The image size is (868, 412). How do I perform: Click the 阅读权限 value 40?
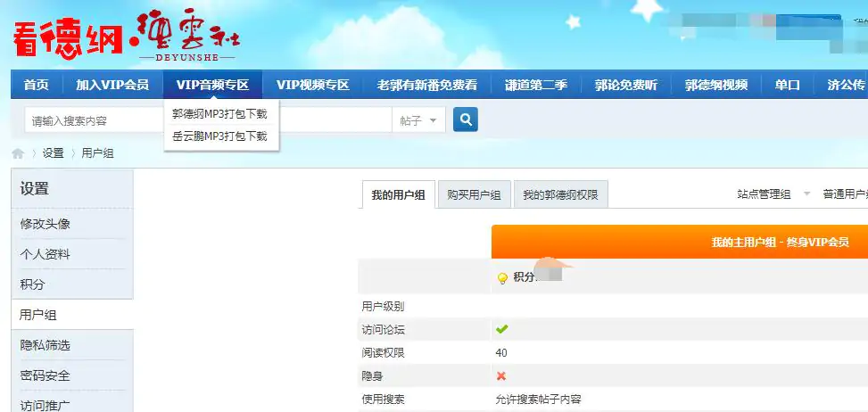[x=501, y=353]
